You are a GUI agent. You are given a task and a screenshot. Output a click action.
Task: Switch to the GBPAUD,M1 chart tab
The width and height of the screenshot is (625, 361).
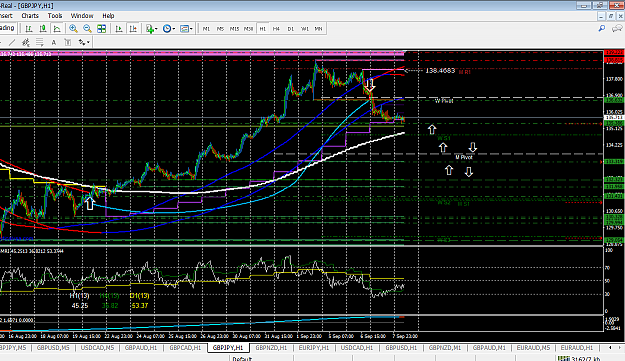489,348
